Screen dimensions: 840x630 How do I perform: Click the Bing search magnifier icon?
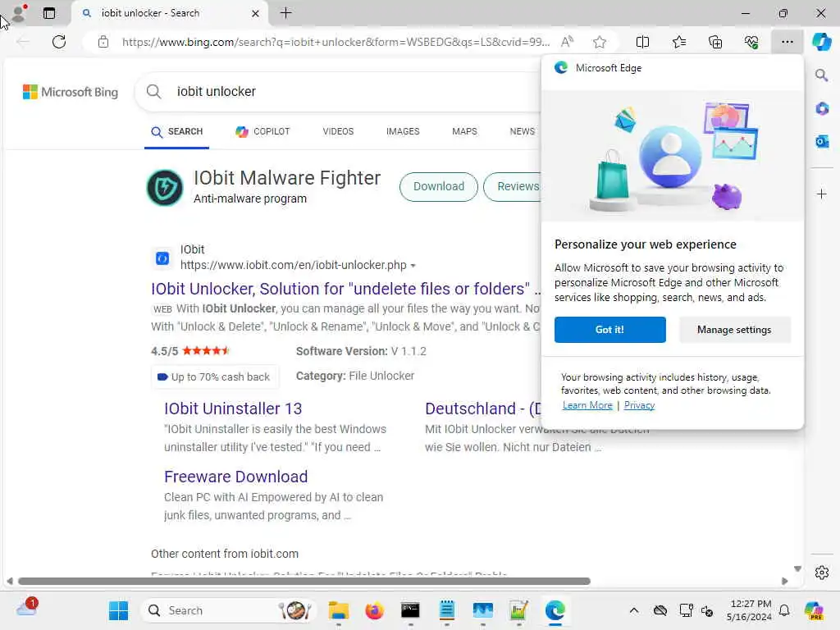pyautogui.click(x=153, y=92)
